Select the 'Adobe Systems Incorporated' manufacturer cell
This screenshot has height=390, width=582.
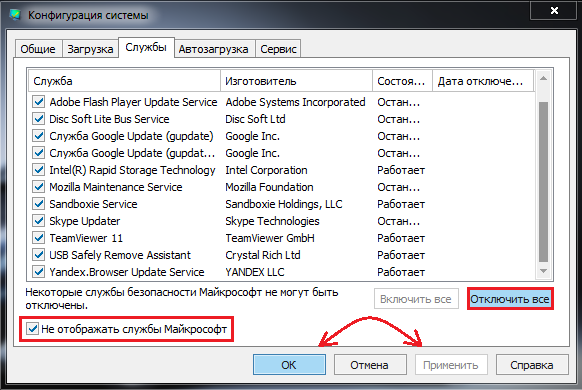point(295,102)
